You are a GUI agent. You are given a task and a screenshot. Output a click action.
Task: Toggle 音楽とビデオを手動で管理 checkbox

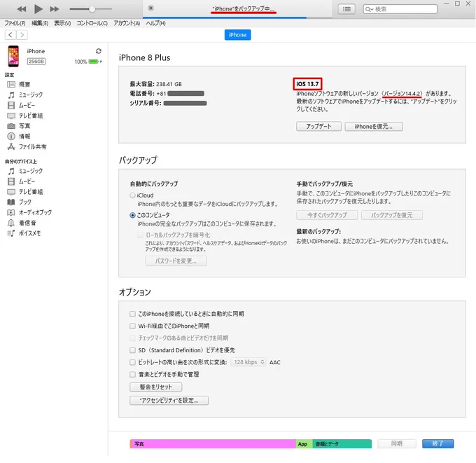point(132,375)
